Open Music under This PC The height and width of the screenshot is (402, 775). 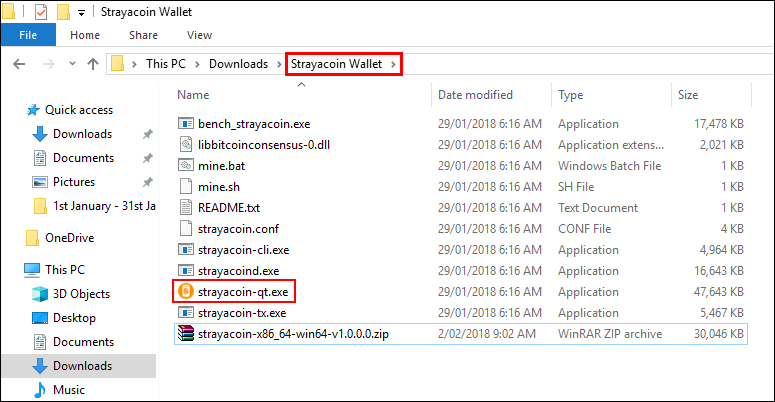[x=69, y=390]
